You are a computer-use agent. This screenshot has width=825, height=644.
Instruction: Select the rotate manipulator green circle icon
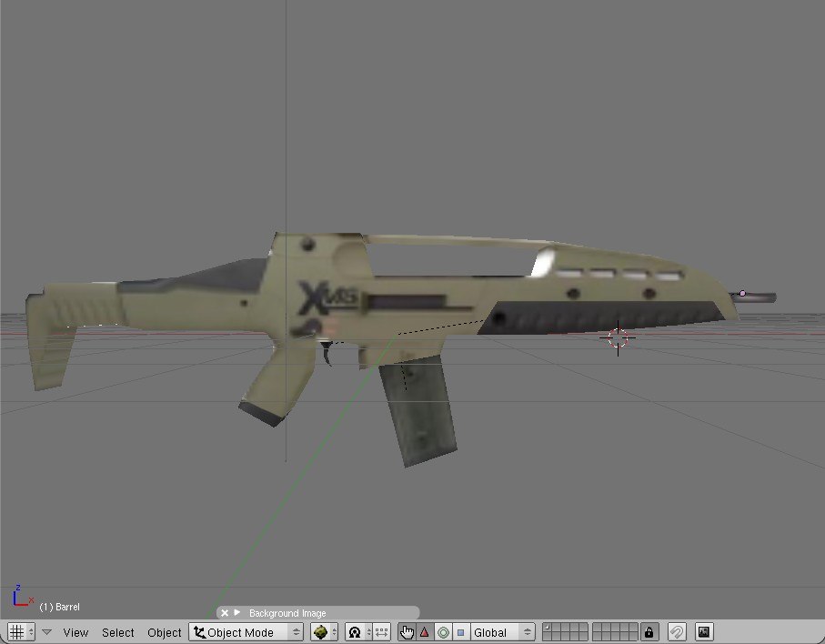click(443, 632)
